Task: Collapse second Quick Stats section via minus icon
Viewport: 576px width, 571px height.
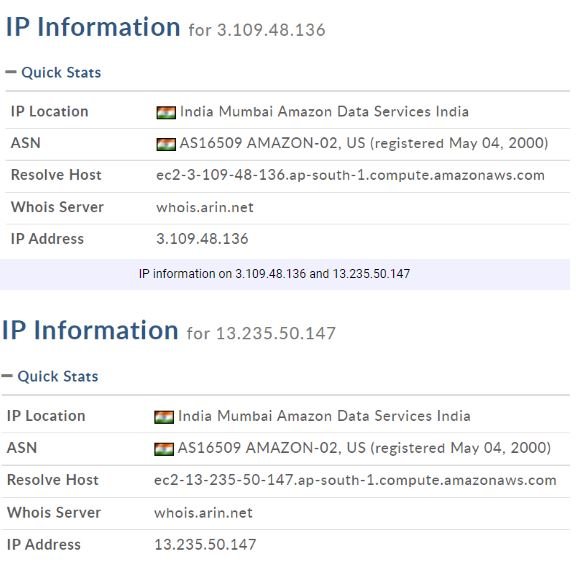Action: pos(7,376)
